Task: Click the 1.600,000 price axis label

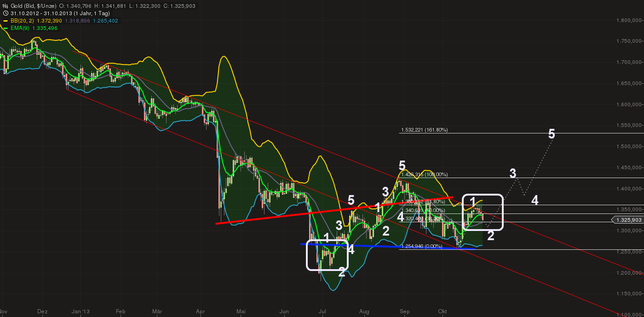Action: [630, 104]
